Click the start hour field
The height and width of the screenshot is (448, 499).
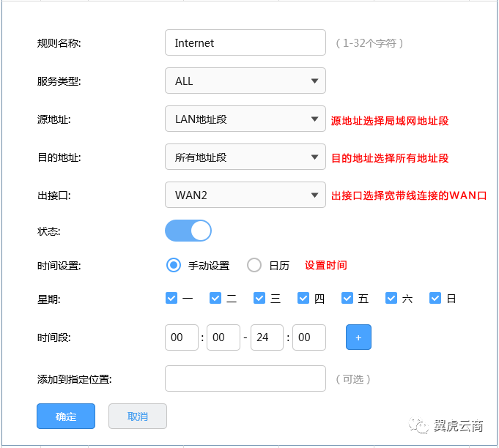182,337
